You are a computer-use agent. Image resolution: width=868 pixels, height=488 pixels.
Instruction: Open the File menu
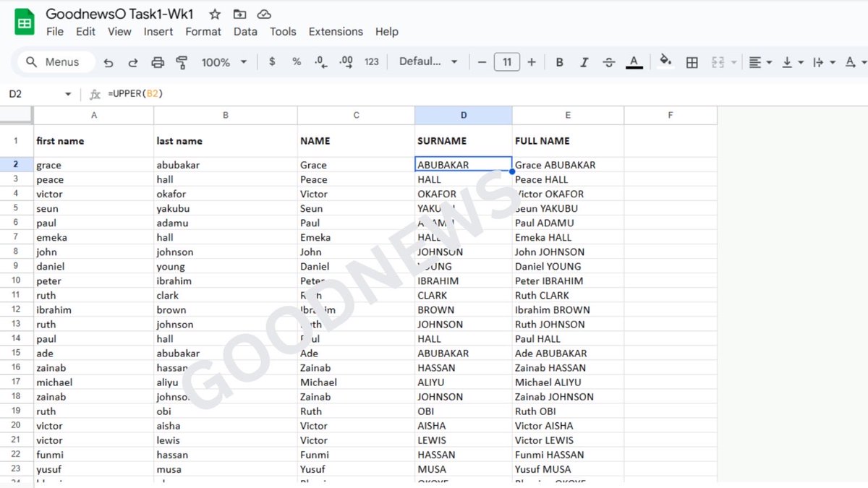click(55, 32)
